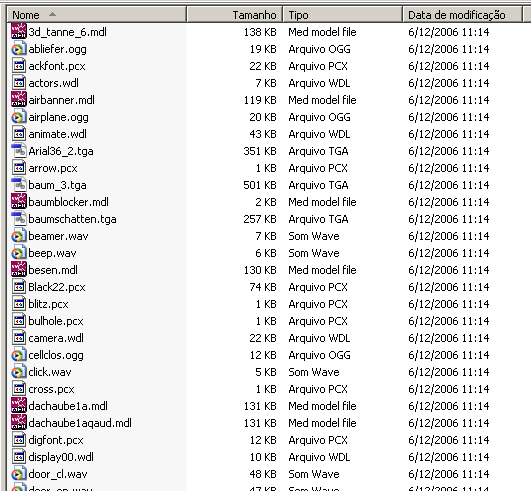The image size is (531, 491).
Task: Click the digfont.pcx file icon
Action: coord(19,440)
